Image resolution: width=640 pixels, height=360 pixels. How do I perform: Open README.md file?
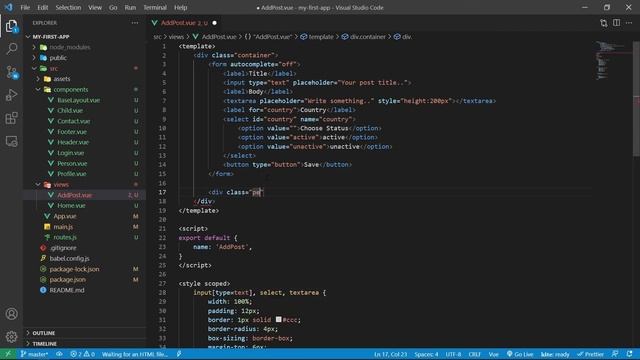tap(67, 290)
